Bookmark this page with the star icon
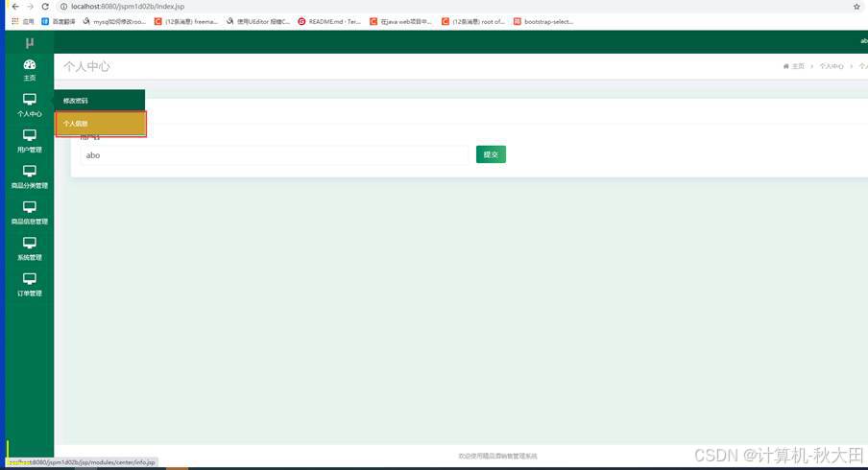This screenshot has height=470, width=868. 856,7
